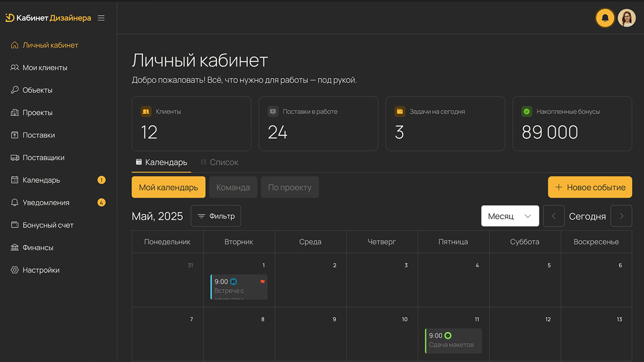Switch to the Список tab
The height and width of the screenshot is (362, 644).
(220, 162)
